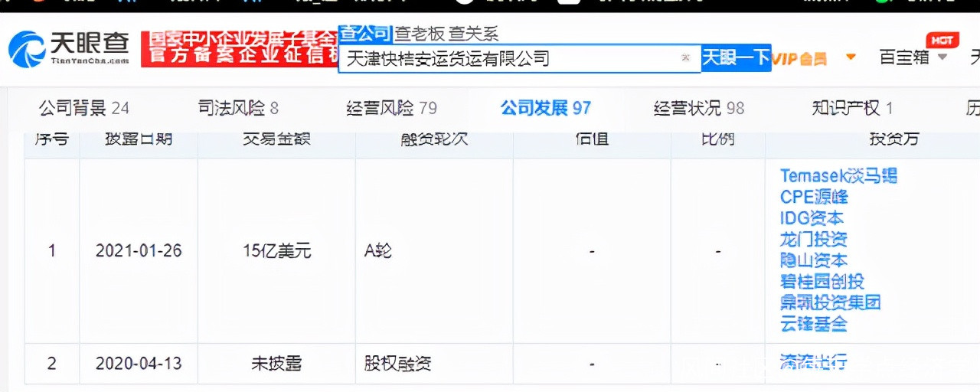Switch to the 公司背景 24 tab
The image size is (980, 392).
pyautogui.click(x=84, y=109)
